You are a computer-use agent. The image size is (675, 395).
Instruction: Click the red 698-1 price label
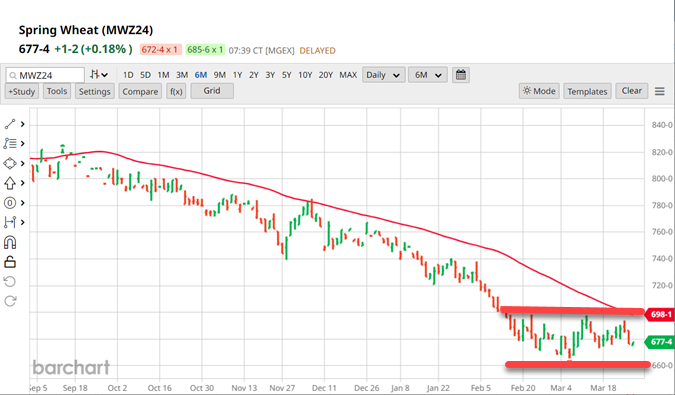pyautogui.click(x=659, y=314)
